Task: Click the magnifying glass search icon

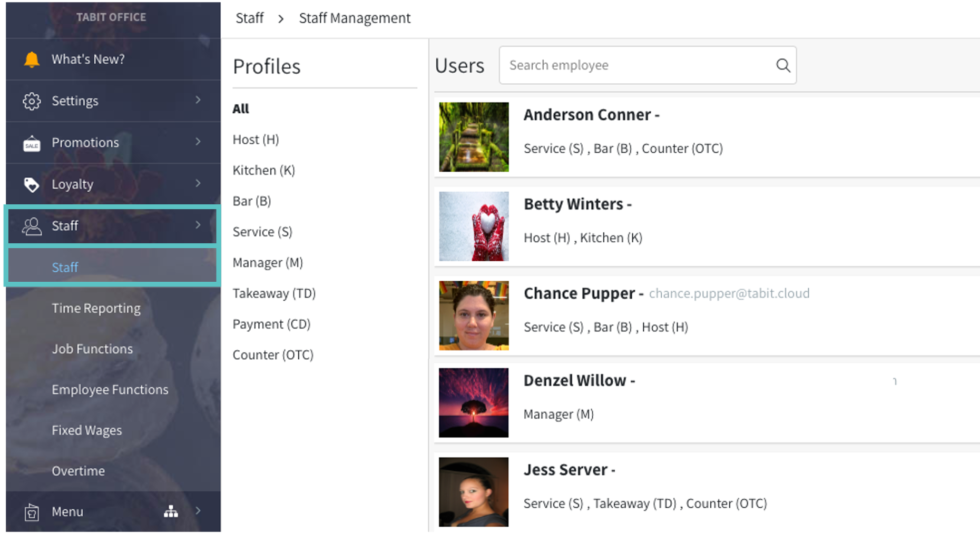Action: pos(783,65)
